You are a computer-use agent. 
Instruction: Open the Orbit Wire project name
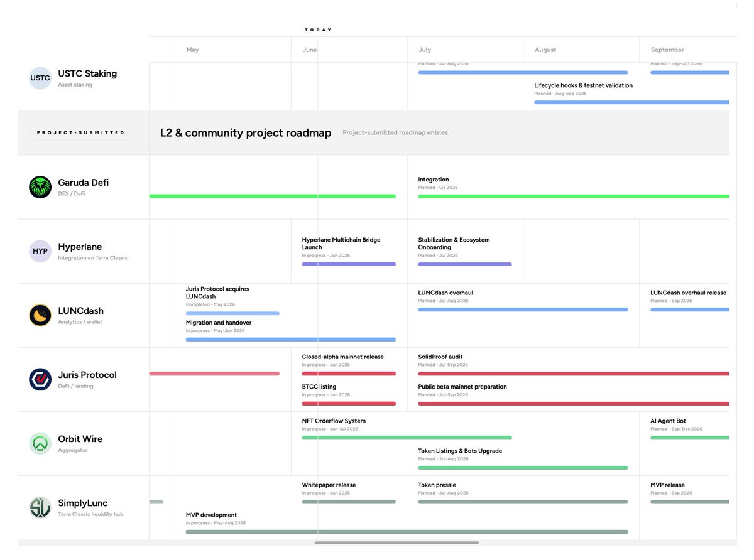(80, 439)
